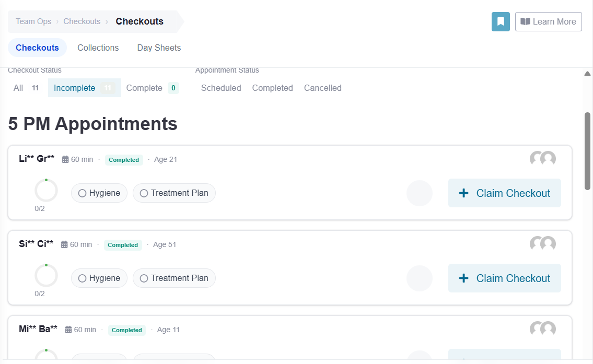The height and width of the screenshot is (364, 593).
Task: Toggle Hygiene task for Si** Ci**
Action: 99,278
